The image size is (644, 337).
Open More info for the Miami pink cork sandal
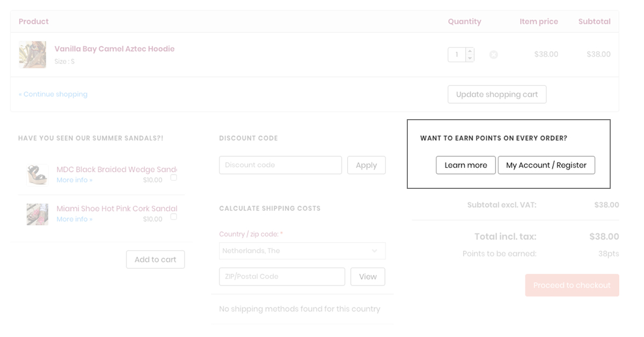(74, 219)
